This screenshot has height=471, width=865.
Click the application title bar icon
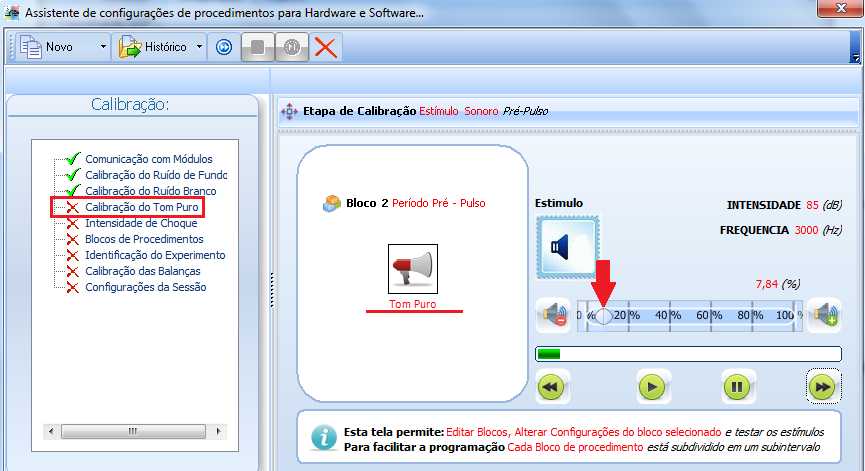[12, 12]
